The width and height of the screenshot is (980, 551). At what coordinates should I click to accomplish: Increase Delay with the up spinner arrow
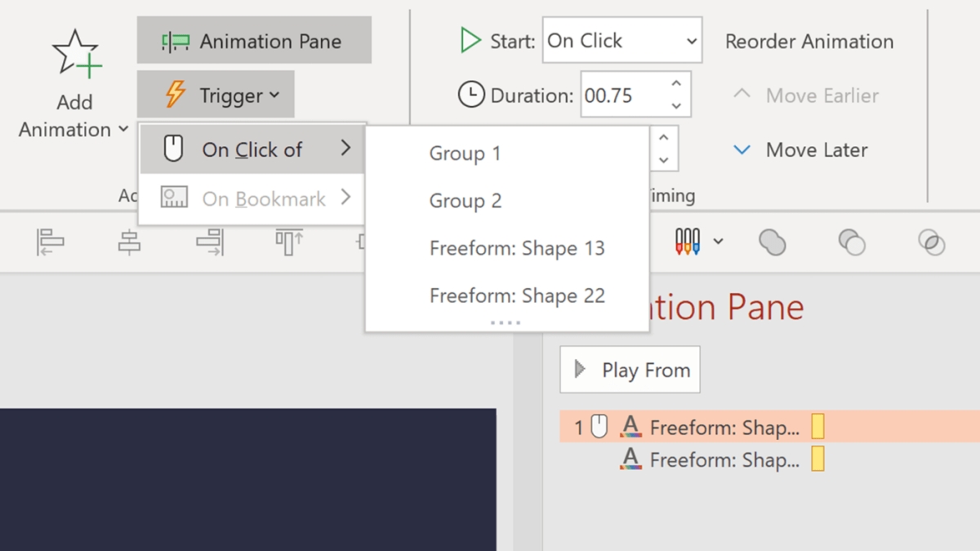click(x=664, y=138)
